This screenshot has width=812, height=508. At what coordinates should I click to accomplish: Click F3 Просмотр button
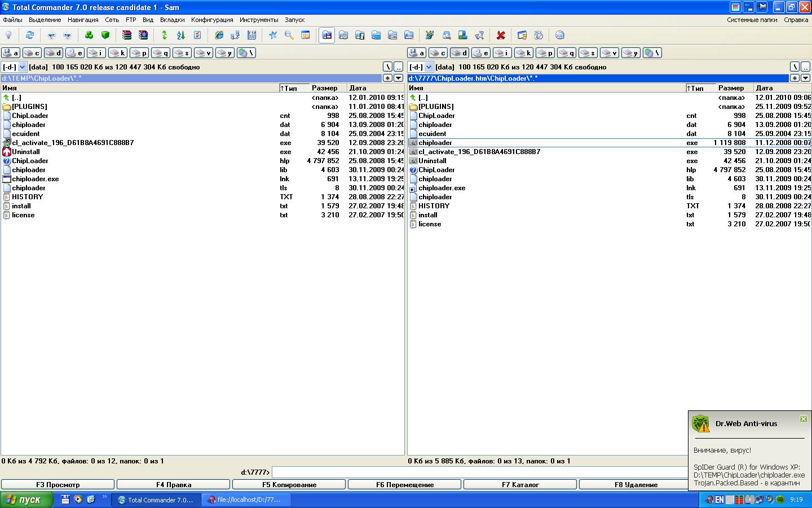pyautogui.click(x=58, y=484)
